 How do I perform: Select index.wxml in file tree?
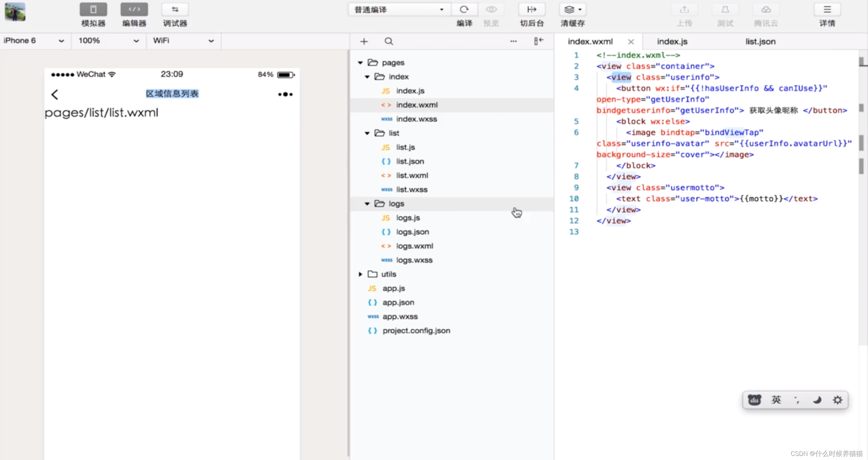click(x=452, y=105)
